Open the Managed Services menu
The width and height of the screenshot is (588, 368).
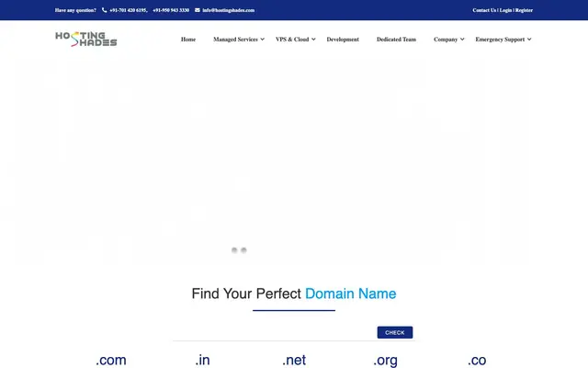pyautogui.click(x=235, y=39)
